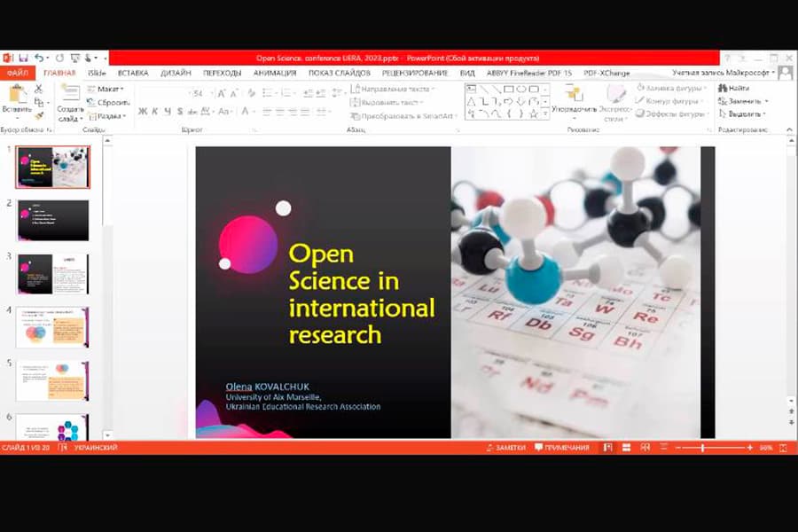
Task: Toggle bold (Ж) formatting
Action: (142, 112)
